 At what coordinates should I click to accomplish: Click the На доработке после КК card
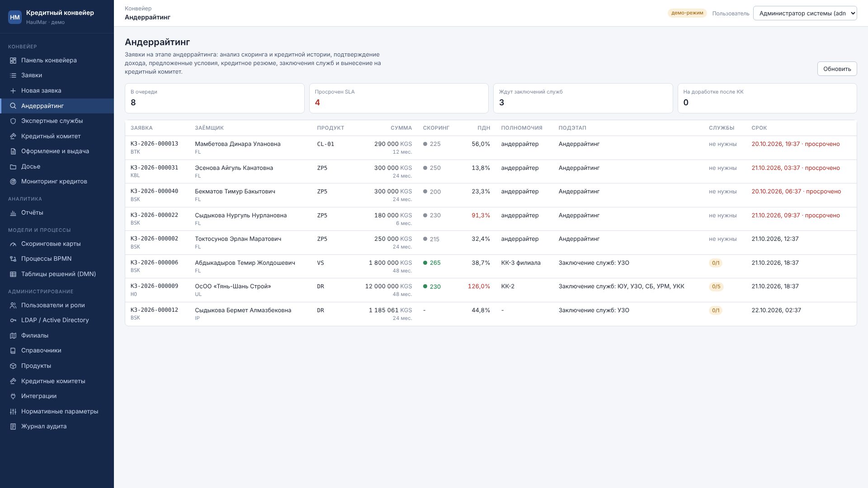(x=767, y=98)
